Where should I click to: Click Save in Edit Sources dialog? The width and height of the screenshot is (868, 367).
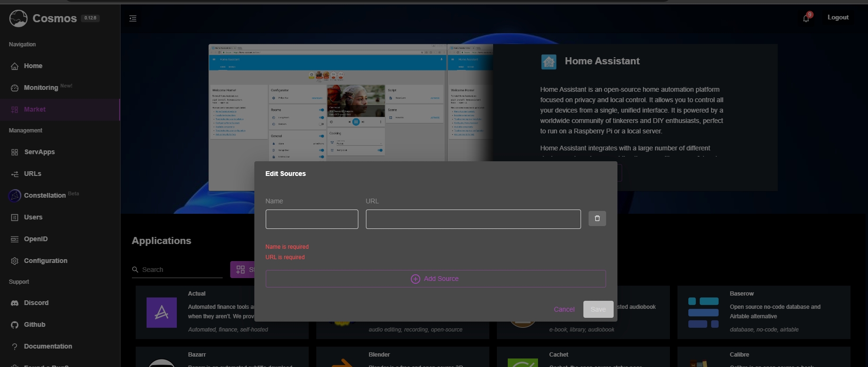(598, 309)
